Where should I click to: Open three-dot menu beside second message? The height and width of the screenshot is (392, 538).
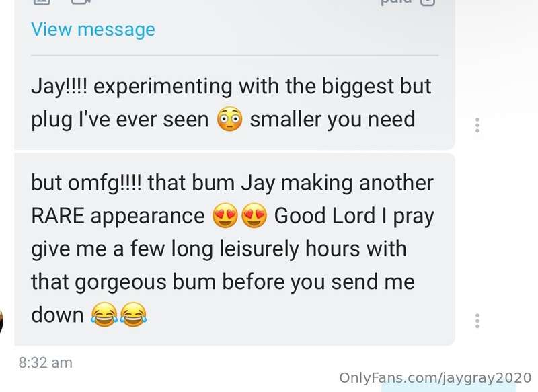click(x=477, y=321)
